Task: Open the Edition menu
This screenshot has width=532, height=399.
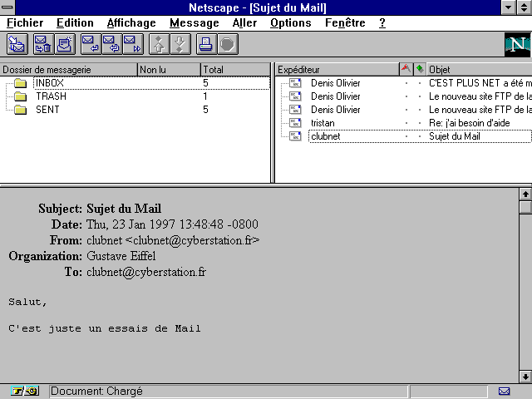Action: point(75,22)
